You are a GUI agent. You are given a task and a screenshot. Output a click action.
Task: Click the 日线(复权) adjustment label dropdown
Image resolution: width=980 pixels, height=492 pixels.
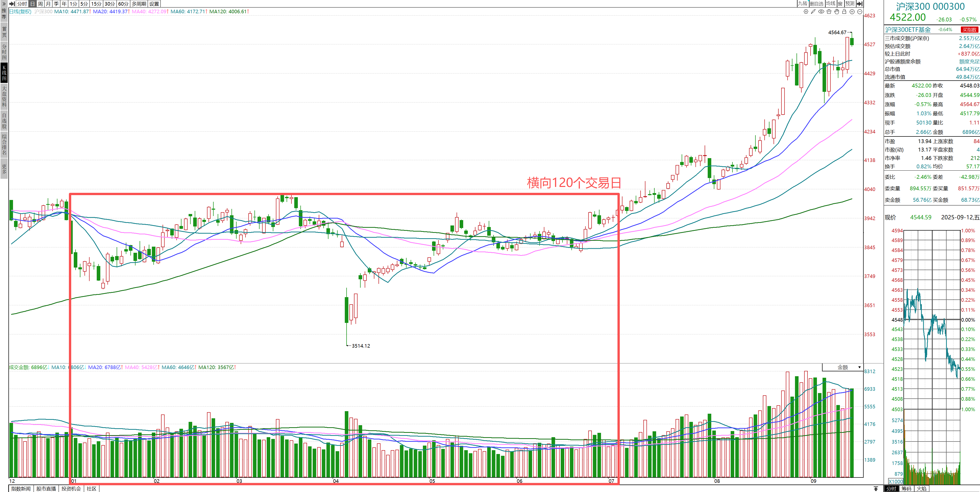20,12
